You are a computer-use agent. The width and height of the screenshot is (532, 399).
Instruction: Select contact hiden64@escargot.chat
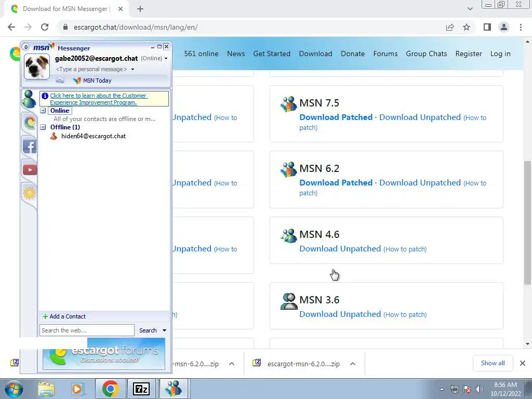[x=94, y=136]
